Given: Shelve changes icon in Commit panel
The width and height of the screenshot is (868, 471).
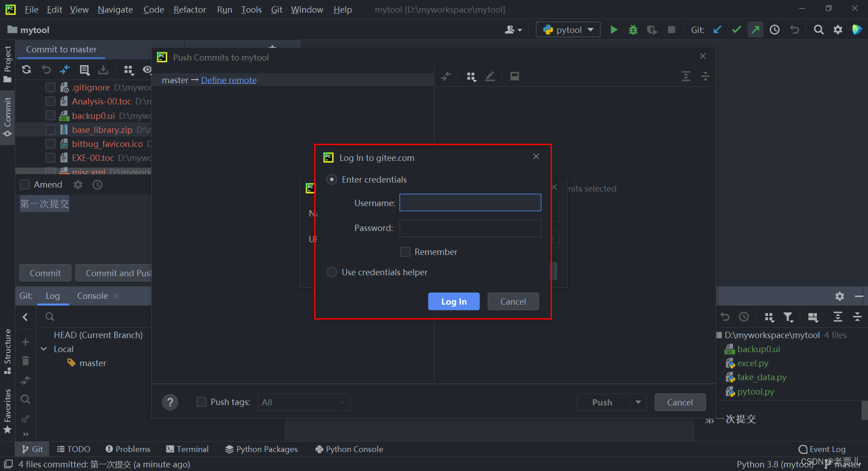Looking at the screenshot, I should point(104,70).
